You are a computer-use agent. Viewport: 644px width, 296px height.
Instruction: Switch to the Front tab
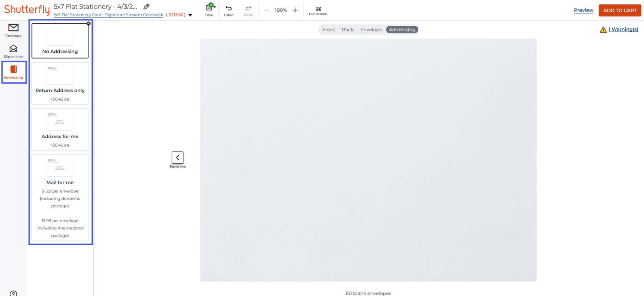(329, 30)
